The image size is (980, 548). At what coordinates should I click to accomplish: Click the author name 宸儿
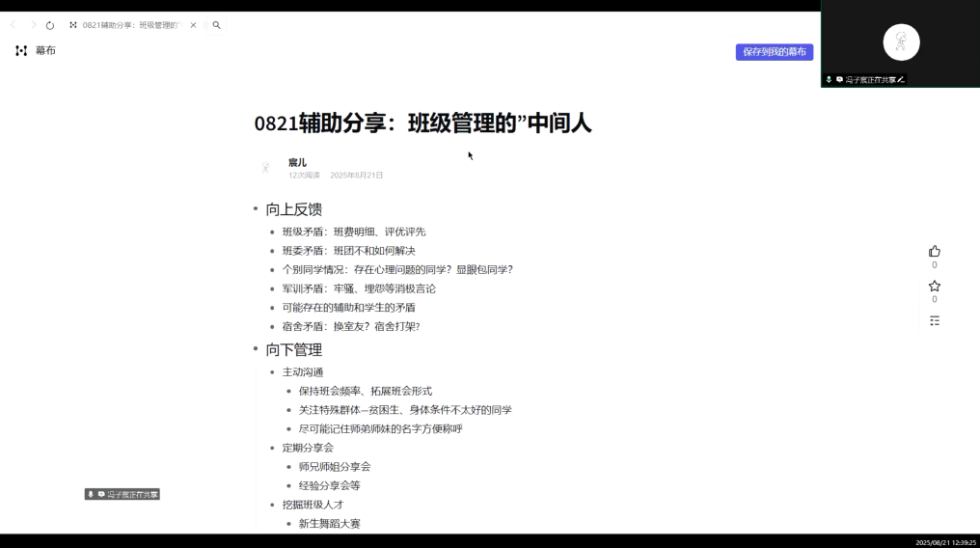(297, 162)
